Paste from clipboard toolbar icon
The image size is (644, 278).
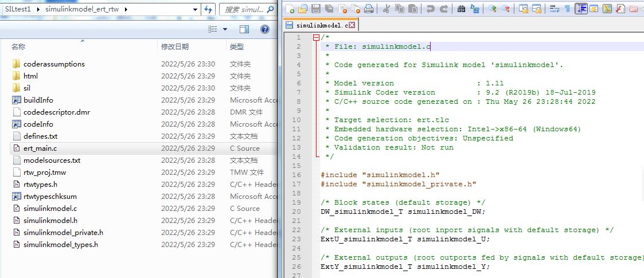click(x=413, y=8)
